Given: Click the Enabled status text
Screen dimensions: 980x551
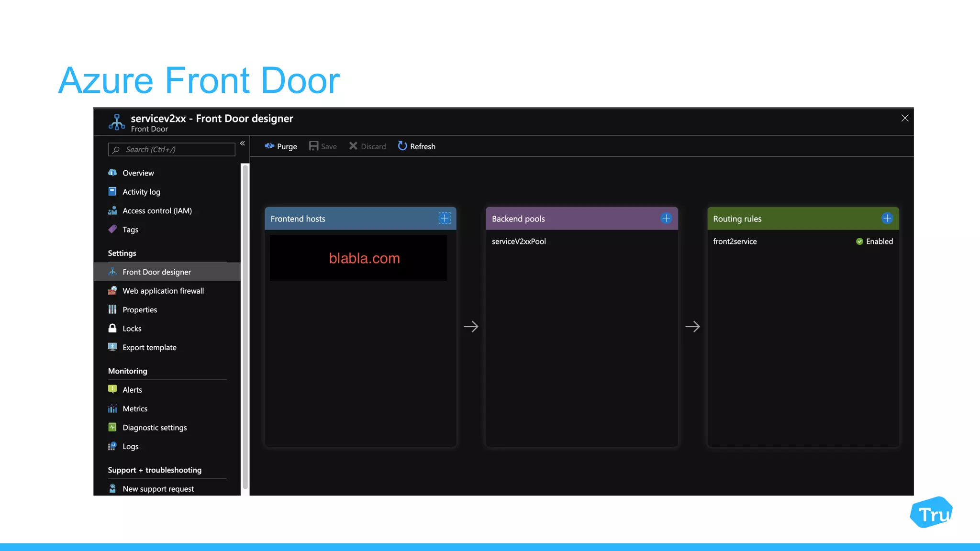Looking at the screenshot, I should coord(880,241).
